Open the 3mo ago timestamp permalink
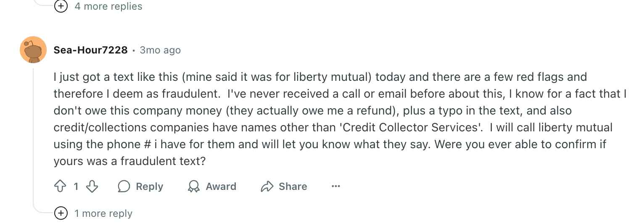 (x=160, y=50)
